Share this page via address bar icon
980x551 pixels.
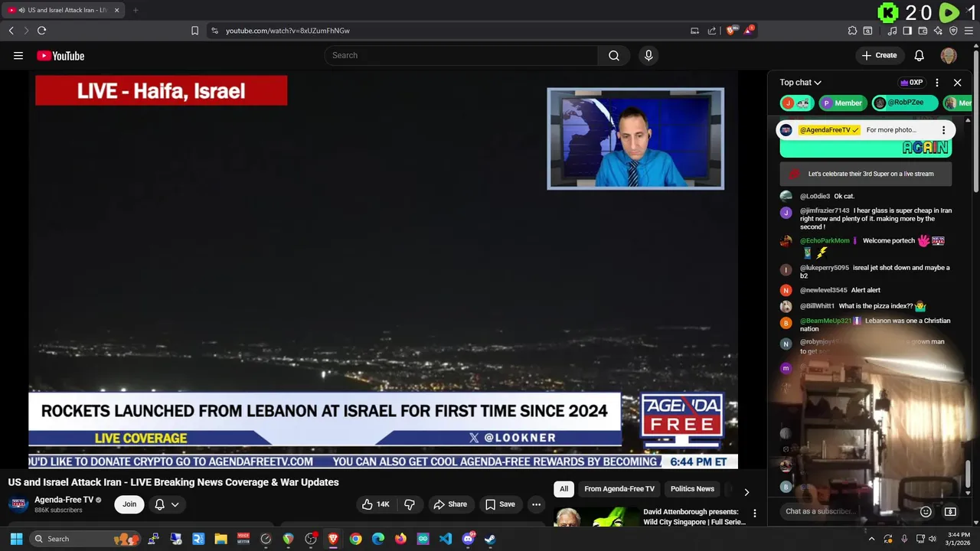coord(712,31)
